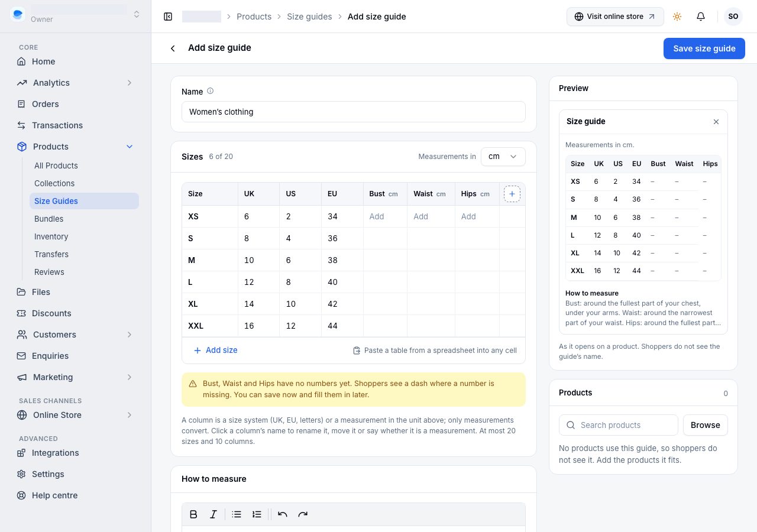Click Size guides breadcrumb
The image size is (757, 532).
(x=309, y=17)
